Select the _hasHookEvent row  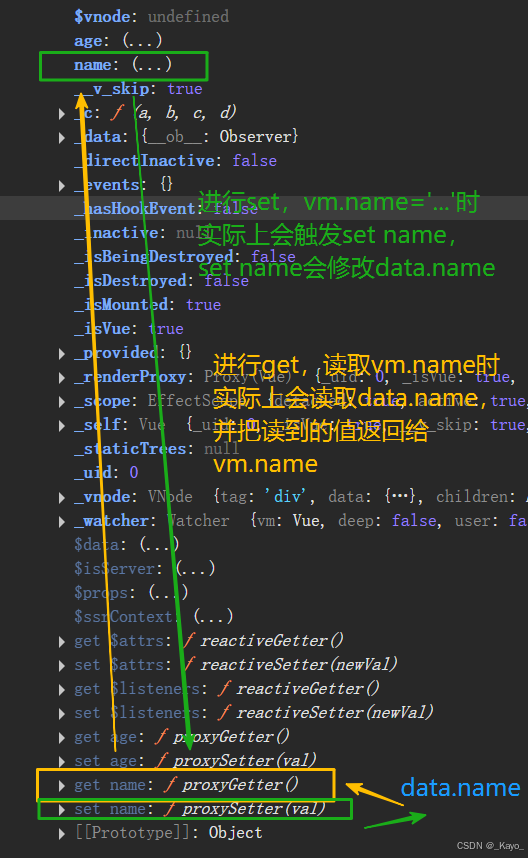pyautogui.click(x=264, y=208)
